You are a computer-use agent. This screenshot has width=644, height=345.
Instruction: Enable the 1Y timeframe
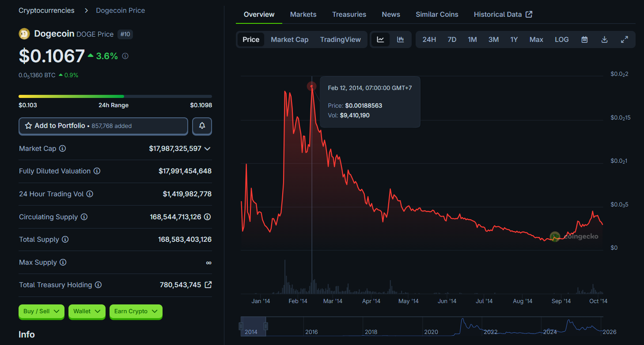(x=514, y=39)
